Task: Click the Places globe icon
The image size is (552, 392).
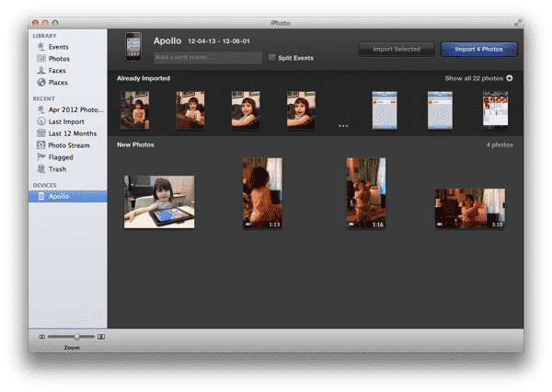Action: 41,82
